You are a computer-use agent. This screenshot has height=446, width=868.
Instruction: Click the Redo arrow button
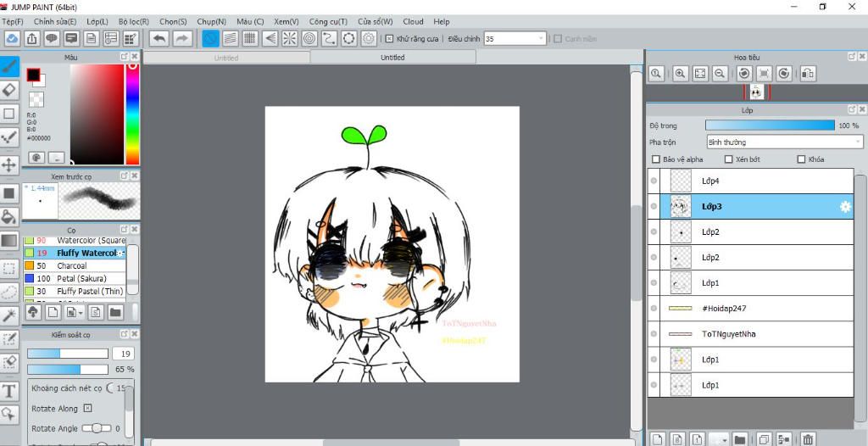pyautogui.click(x=181, y=38)
